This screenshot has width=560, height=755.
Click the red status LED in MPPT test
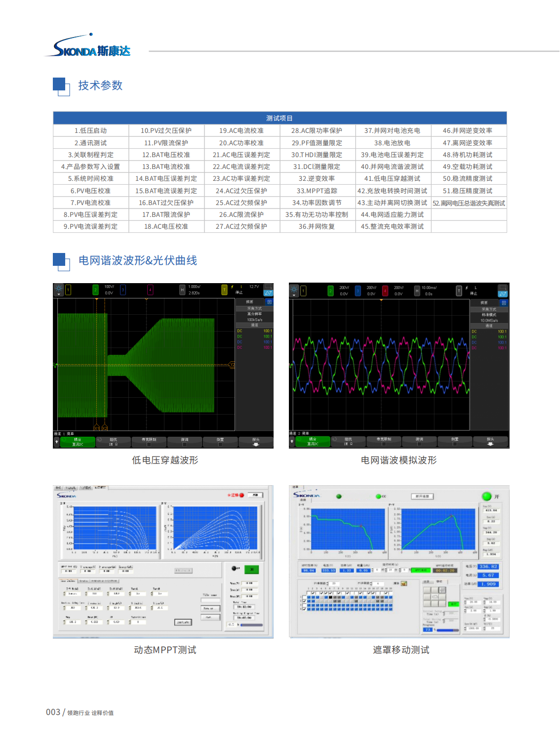pos(241,495)
